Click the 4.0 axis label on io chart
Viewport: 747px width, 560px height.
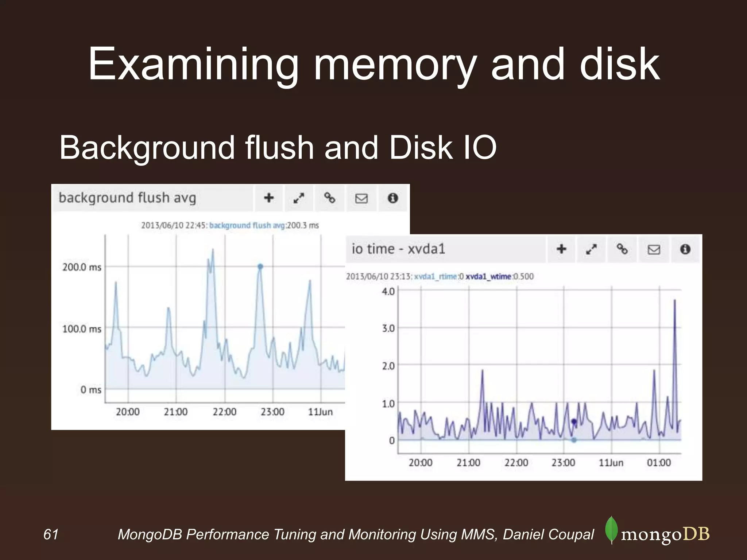(388, 291)
